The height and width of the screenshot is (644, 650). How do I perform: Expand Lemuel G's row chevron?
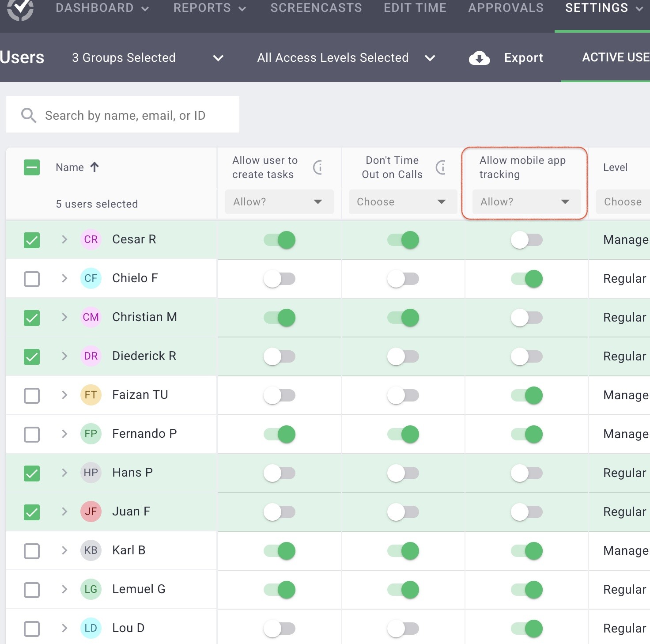[64, 589]
